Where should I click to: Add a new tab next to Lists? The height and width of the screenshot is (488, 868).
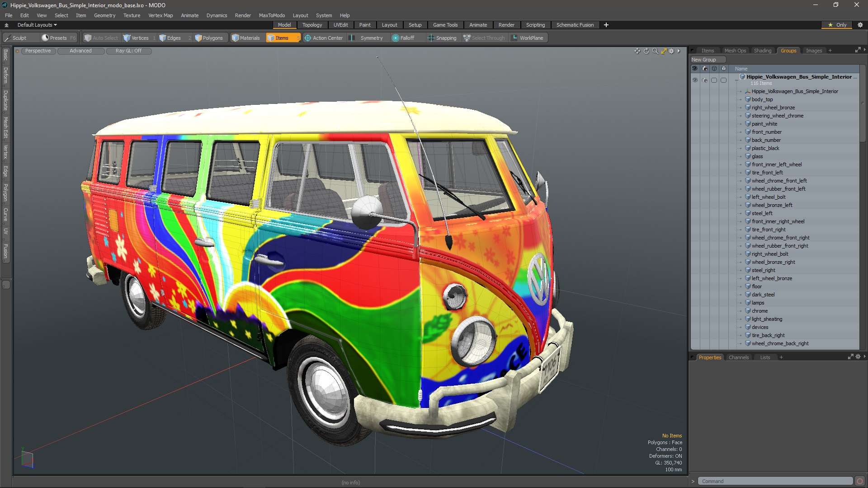781,357
